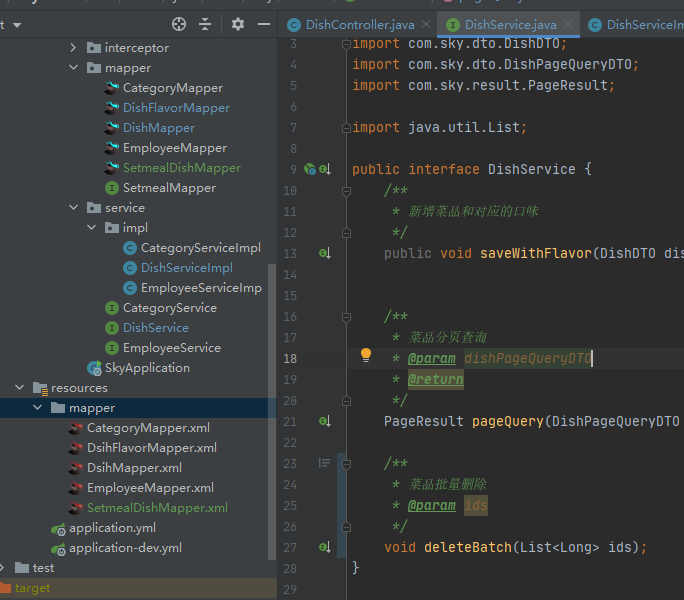
Task: Click implementation gutter icon beside deleteBatch
Action: coord(324,548)
